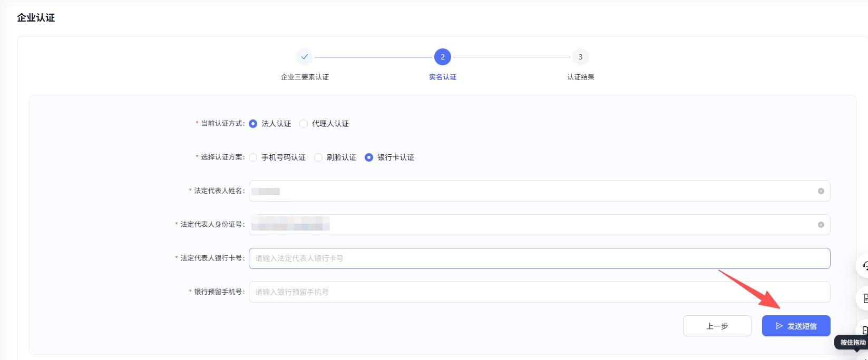Click the 企业三要素认证 step label
The height and width of the screenshot is (360, 868).
point(305,77)
